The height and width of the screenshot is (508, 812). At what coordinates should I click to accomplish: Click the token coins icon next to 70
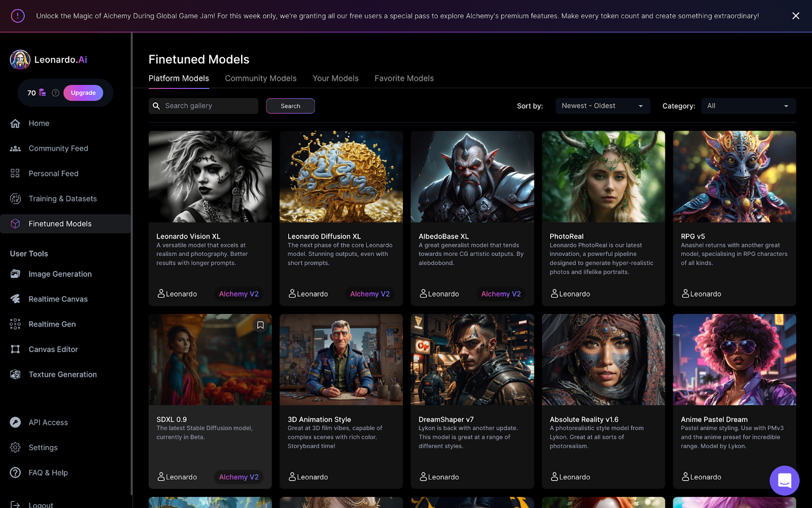[42, 92]
